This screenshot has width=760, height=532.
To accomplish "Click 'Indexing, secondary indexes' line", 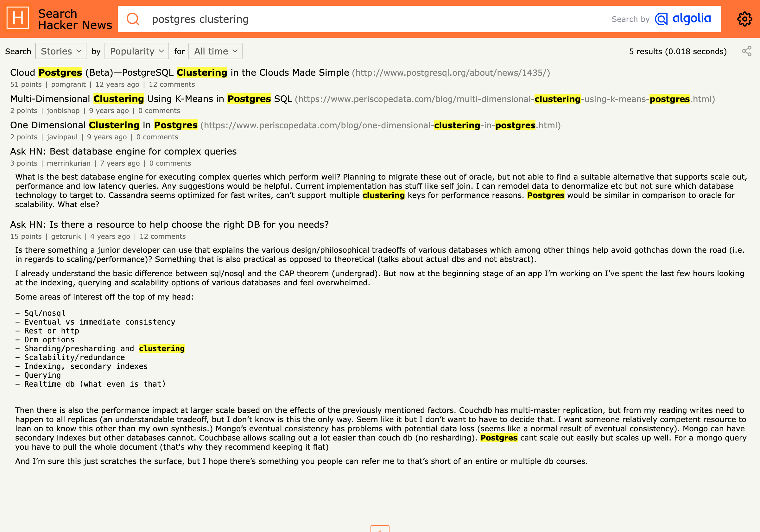I will (x=81, y=366).
